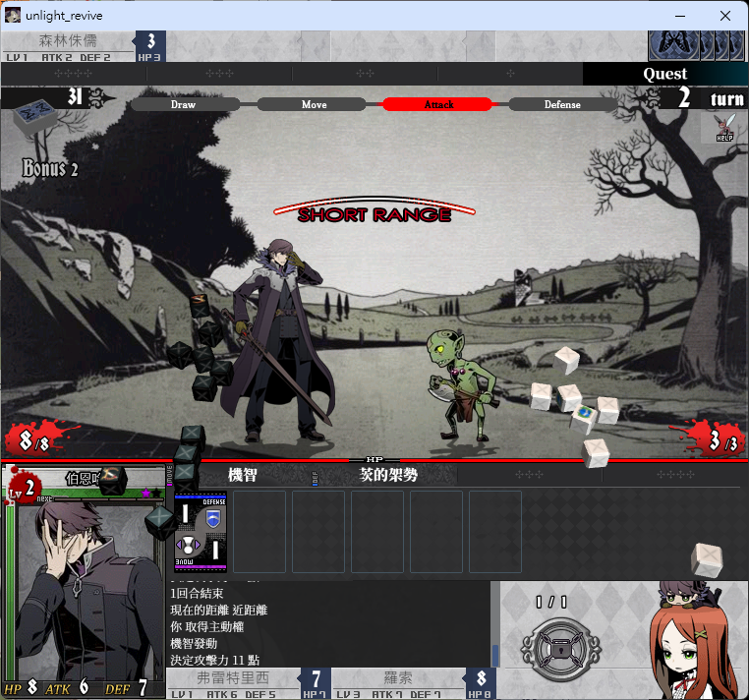The height and width of the screenshot is (700, 749).
Task: Click the first empty card slot
Action: [x=259, y=531]
